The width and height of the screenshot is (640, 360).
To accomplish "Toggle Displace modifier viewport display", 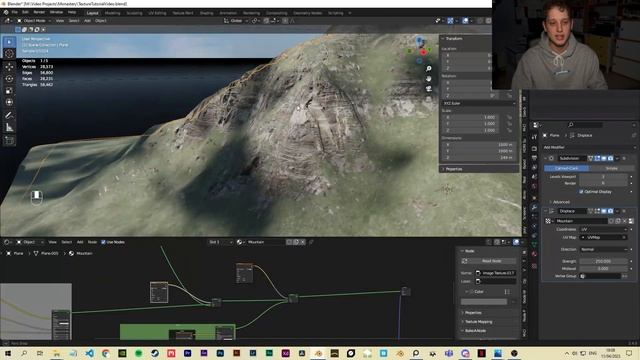I will tap(604, 211).
